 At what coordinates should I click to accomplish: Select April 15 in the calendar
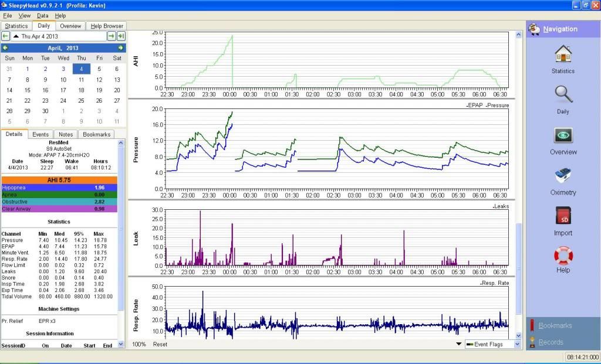pyautogui.click(x=27, y=90)
